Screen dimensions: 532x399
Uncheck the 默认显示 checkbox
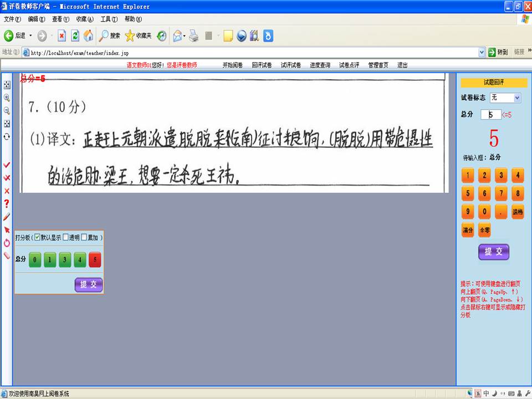point(38,237)
